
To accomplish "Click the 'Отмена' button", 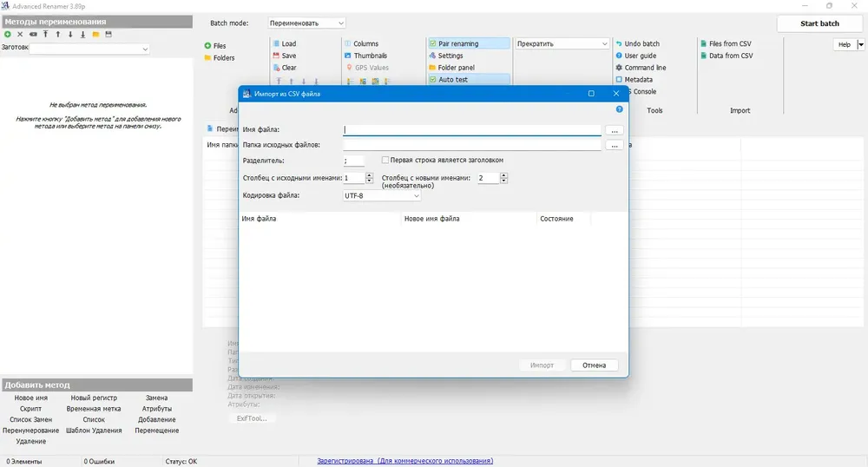I will point(594,365).
